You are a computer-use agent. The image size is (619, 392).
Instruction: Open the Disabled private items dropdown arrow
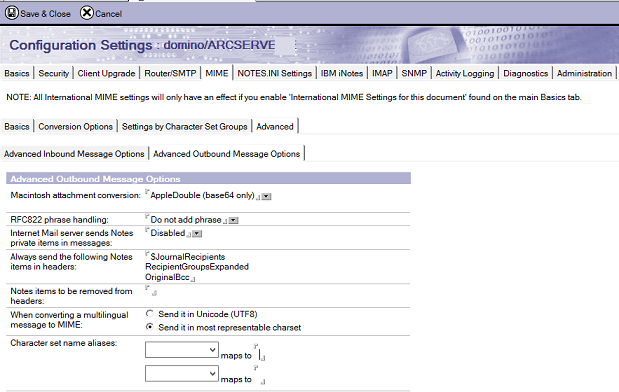pos(197,234)
